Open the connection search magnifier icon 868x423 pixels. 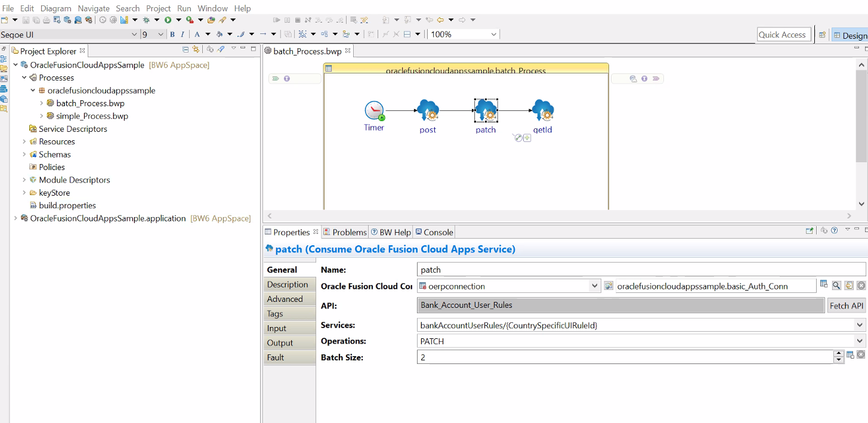coord(836,285)
